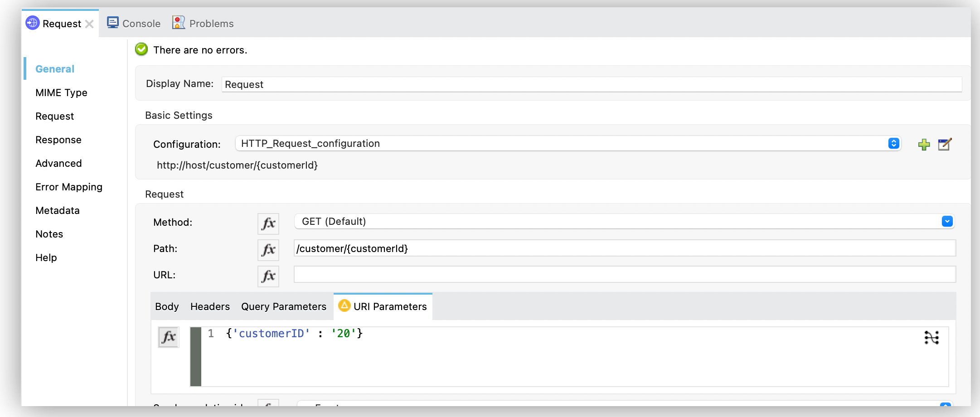Click the Path input field
This screenshot has height=417, width=980.
tap(625, 248)
